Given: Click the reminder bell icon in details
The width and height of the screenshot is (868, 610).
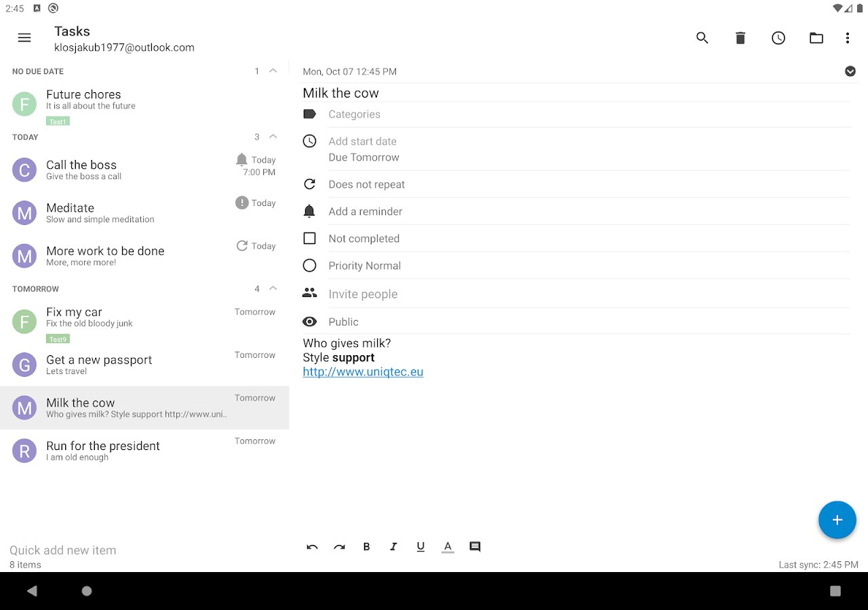Looking at the screenshot, I should click(x=309, y=211).
